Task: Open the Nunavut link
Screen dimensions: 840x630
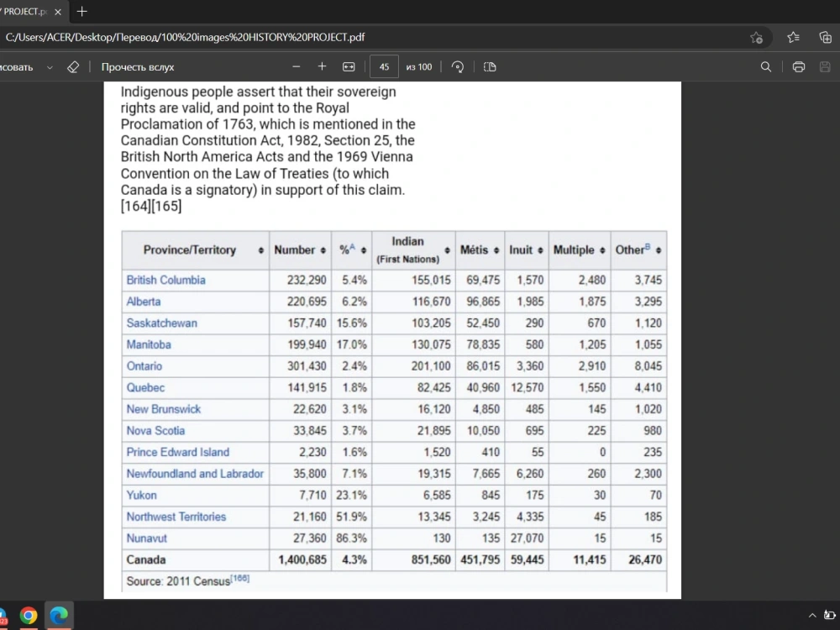Action: [146, 538]
